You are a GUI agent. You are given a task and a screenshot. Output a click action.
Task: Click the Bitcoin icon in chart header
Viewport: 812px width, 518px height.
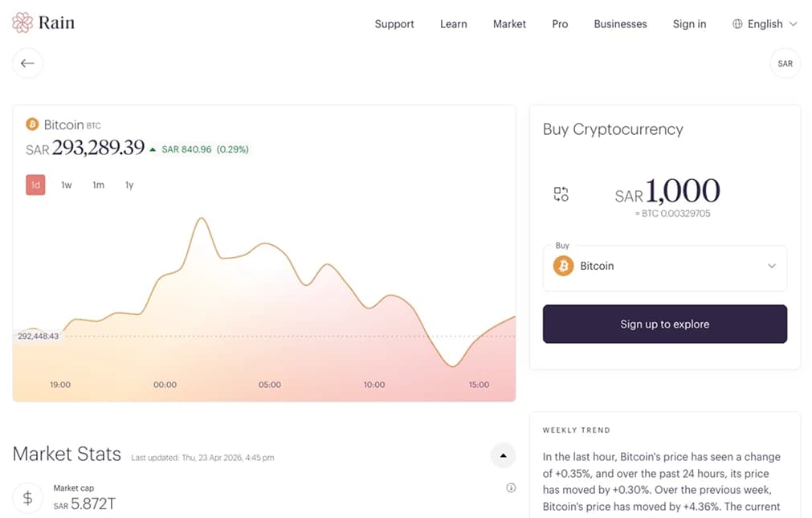point(32,124)
